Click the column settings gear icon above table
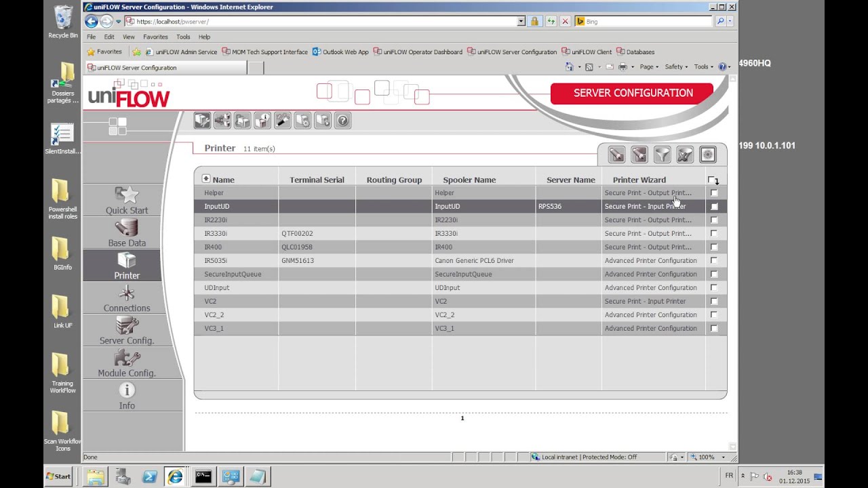 coord(708,155)
